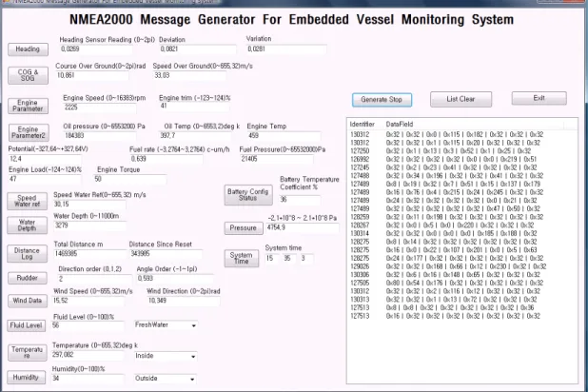Click the Distance Since Reset field
Screen dimensions: 588x392
pyautogui.click(x=166, y=254)
